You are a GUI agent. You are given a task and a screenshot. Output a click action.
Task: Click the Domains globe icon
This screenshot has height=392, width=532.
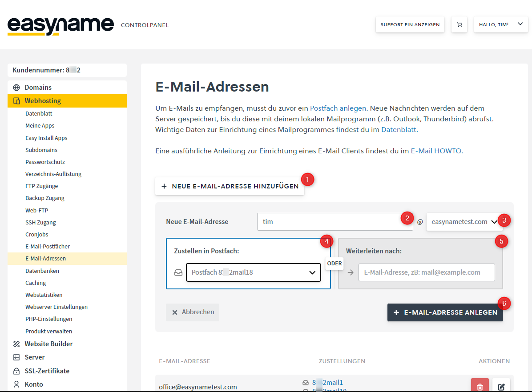coord(16,88)
